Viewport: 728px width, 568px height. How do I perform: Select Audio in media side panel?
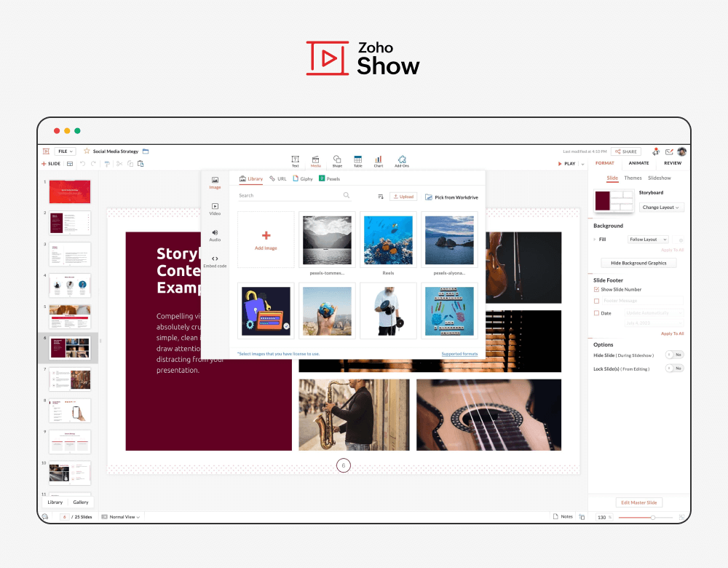click(x=215, y=235)
